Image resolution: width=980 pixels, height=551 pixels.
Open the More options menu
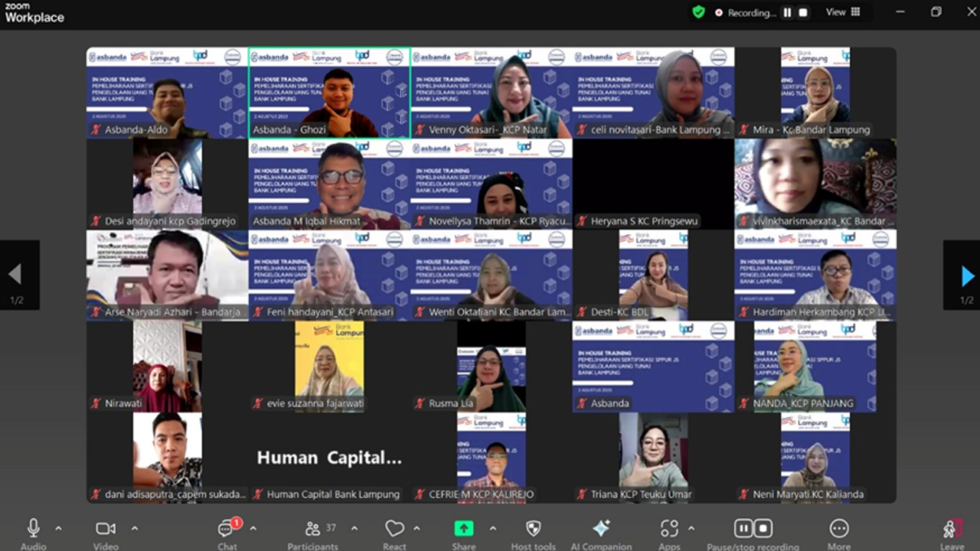[x=839, y=530]
